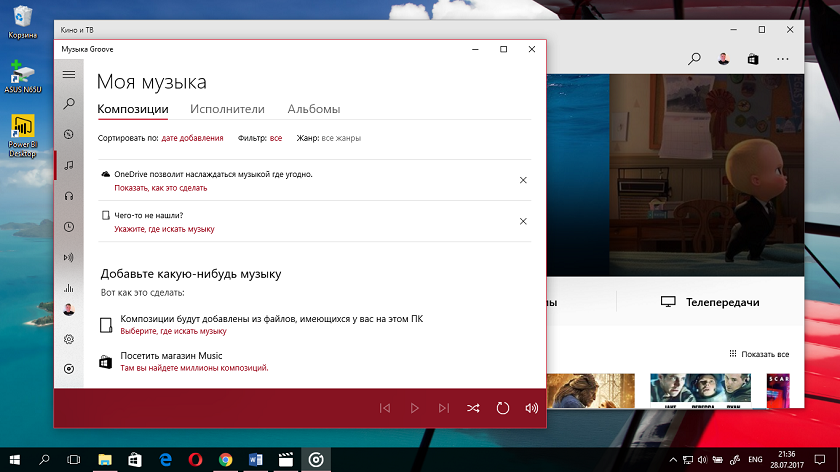Open the ENG language indicator
This screenshot has width=840, height=472.
point(755,460)
